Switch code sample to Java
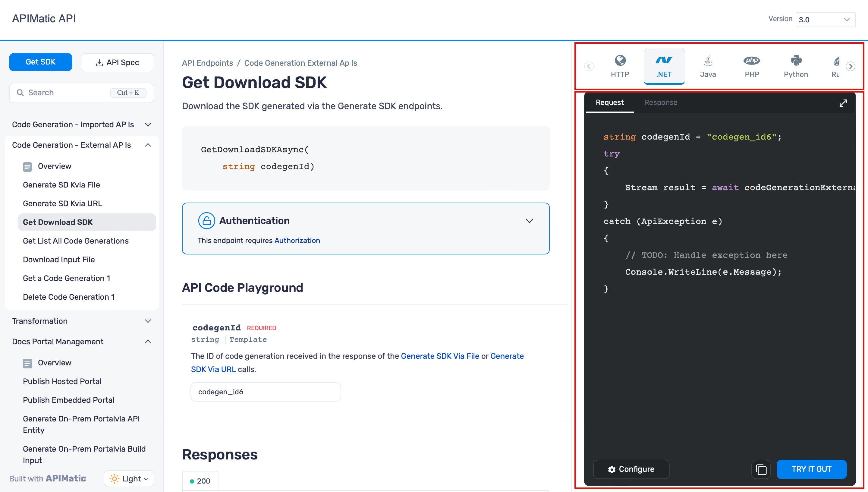Image resolution: width=868 pixels, height=492 pixels. 708,66
